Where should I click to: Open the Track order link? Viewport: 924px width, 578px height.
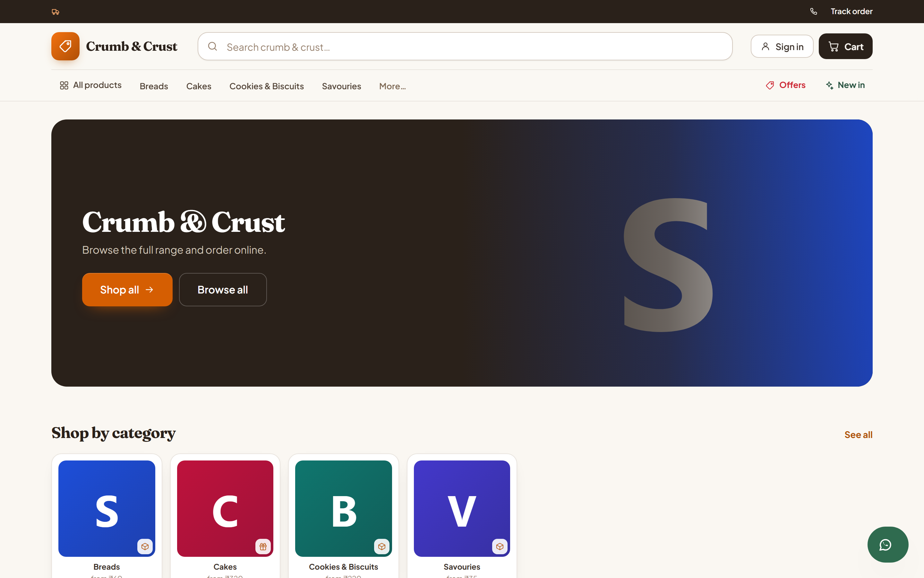pyautogui.click(x=851, y=12)
